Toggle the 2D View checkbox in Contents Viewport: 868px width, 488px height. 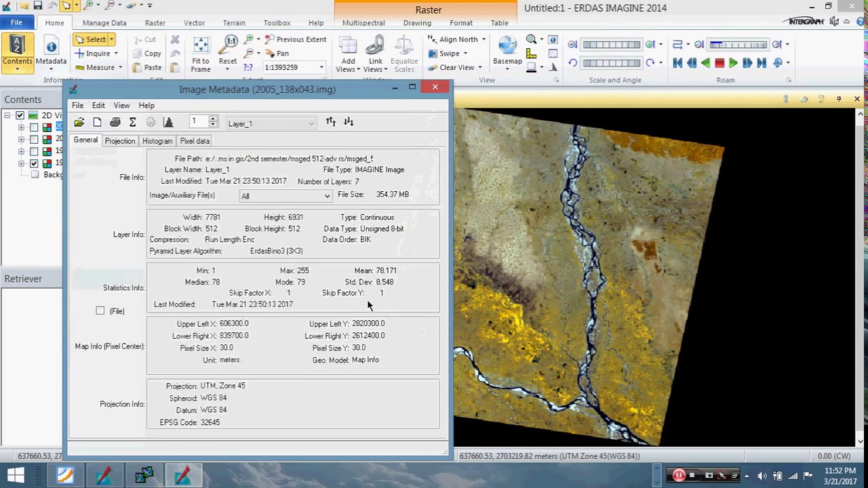pos(20,115)
